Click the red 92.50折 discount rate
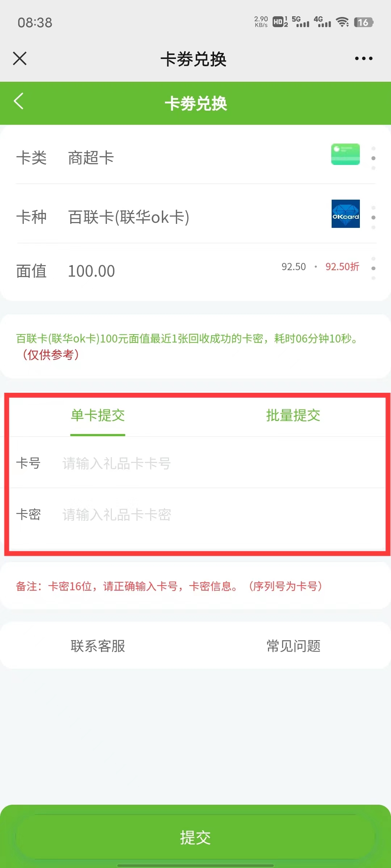Image resolution: width=391 pixels, height=868 pixels. 341,267
